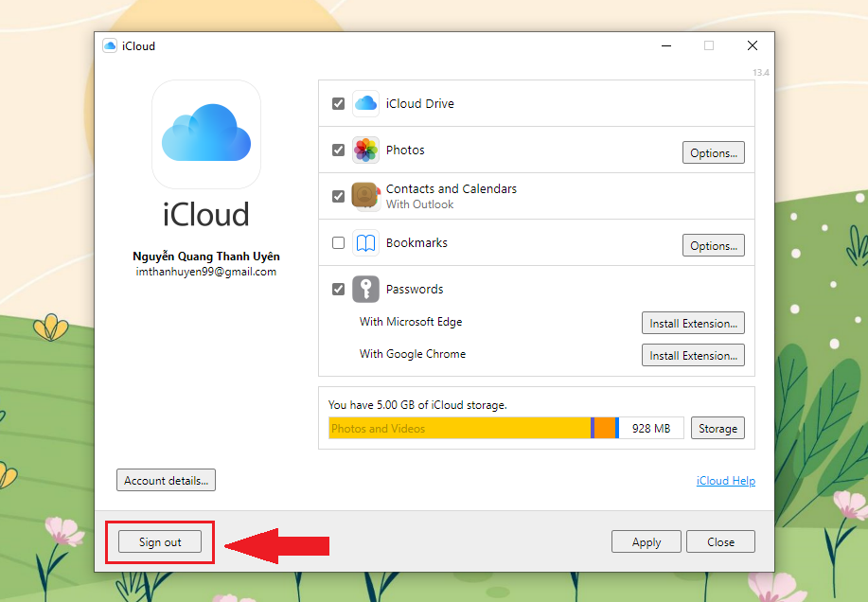Minimize the iCloud window
The image size is (868, 602).
pyautogui.click(x=666, y=45)
